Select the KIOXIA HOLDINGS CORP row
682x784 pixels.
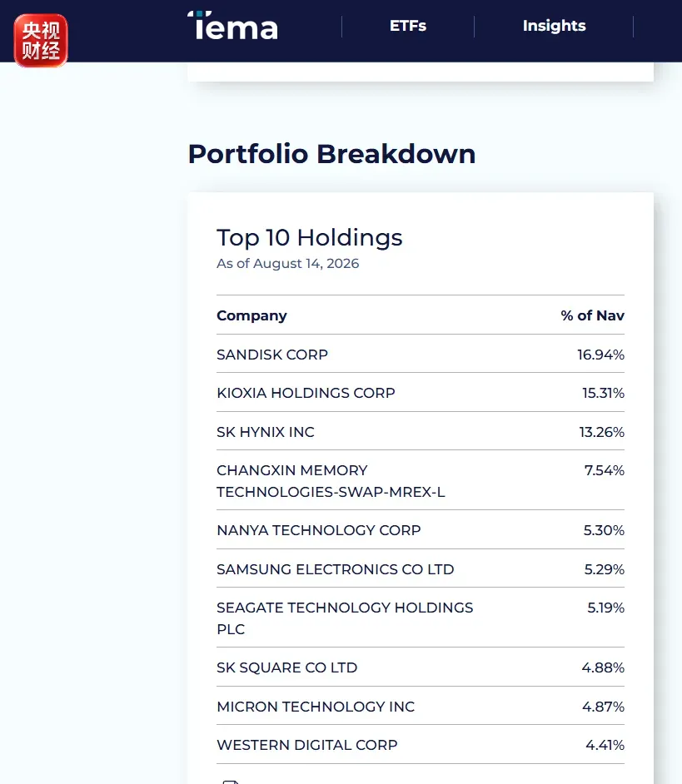(421, 393)
